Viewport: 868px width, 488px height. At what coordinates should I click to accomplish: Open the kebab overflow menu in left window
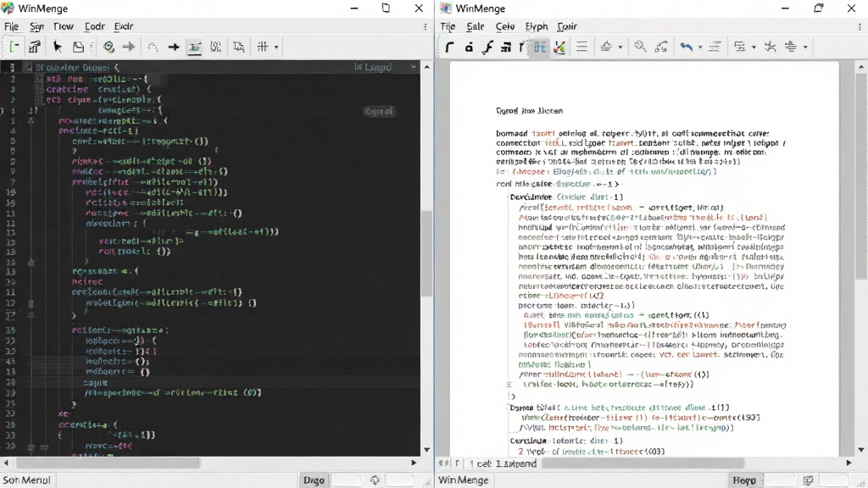426,26
